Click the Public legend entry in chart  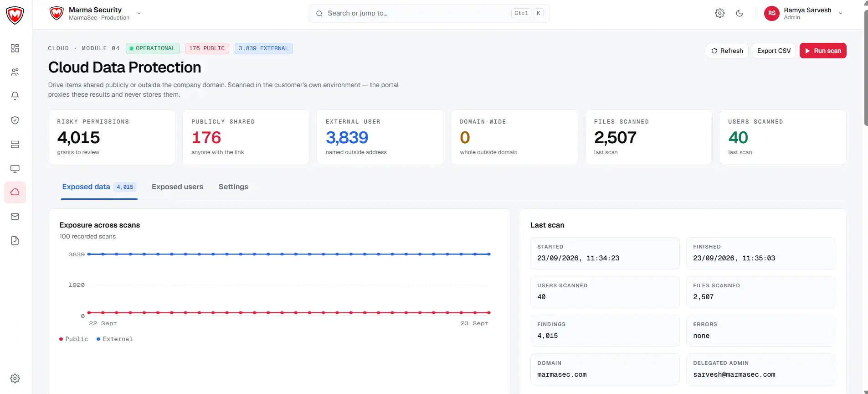pos(73,339)
